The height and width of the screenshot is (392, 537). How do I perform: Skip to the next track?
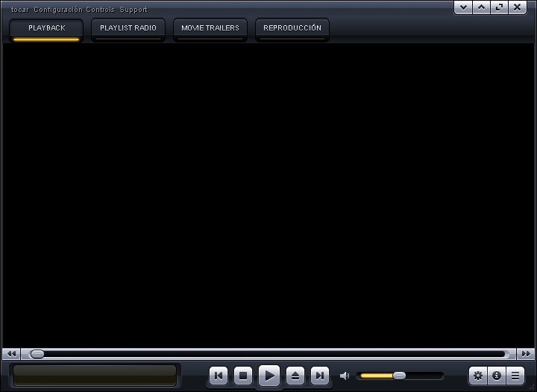coord(320,376)
